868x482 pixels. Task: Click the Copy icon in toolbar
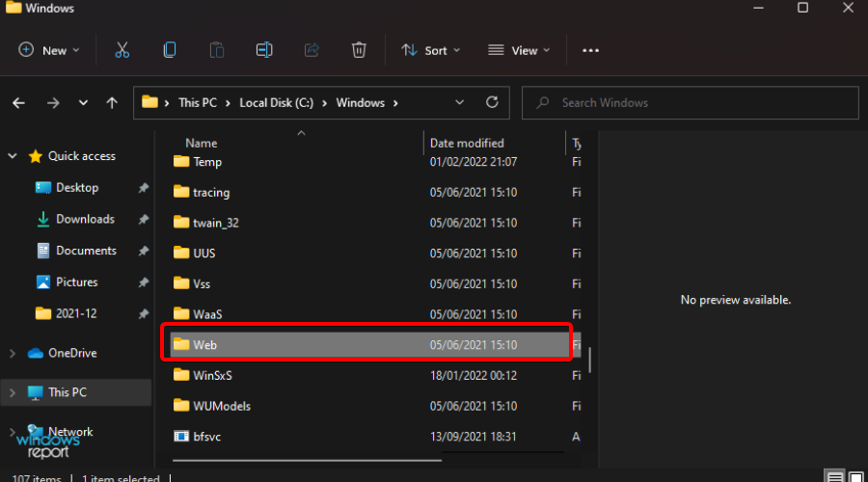click(170, 50)
